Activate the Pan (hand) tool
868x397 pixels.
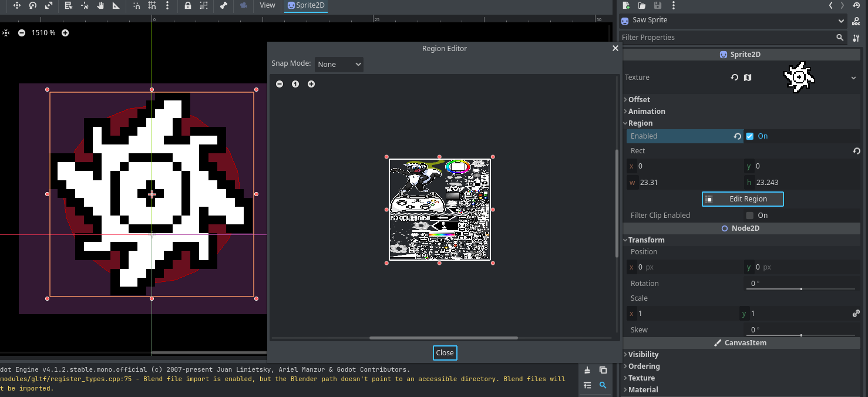coord(101,5)
